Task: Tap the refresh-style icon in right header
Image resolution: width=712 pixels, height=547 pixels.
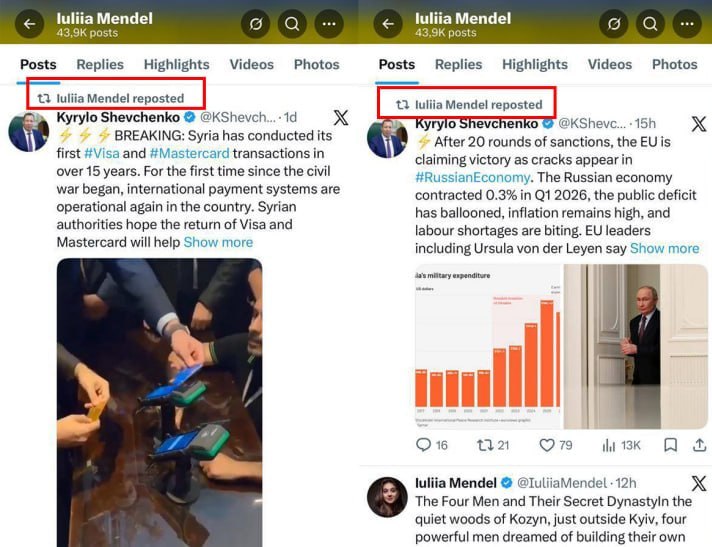Action: [614, 24]
